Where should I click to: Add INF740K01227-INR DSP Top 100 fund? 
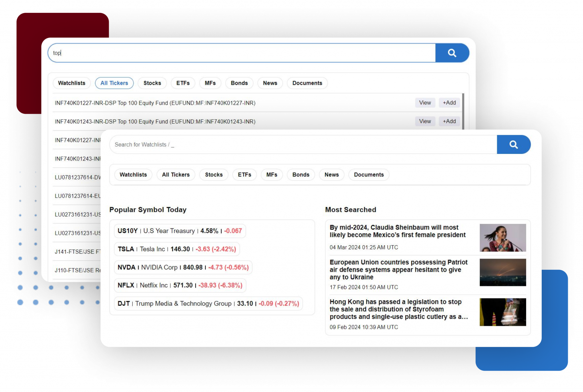pos(449,103)
